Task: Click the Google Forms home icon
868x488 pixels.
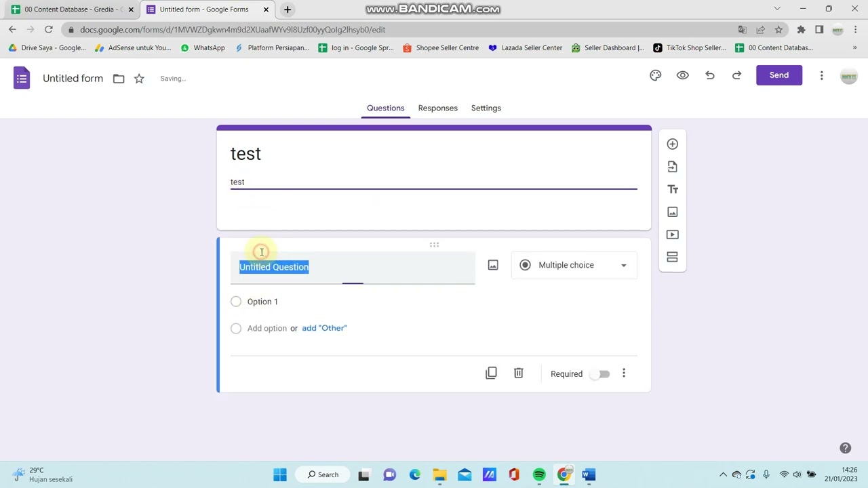Action: tap(22, 78)
